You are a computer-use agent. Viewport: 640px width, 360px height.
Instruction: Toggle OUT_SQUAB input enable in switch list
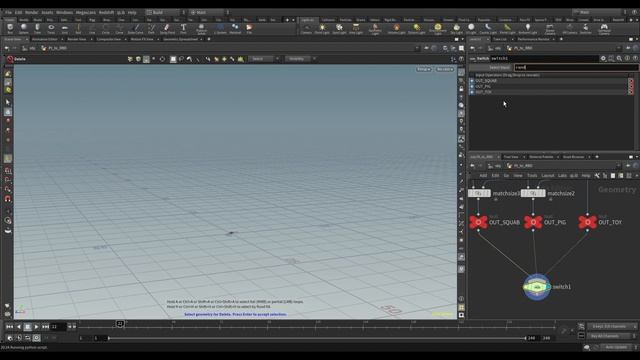472,81
